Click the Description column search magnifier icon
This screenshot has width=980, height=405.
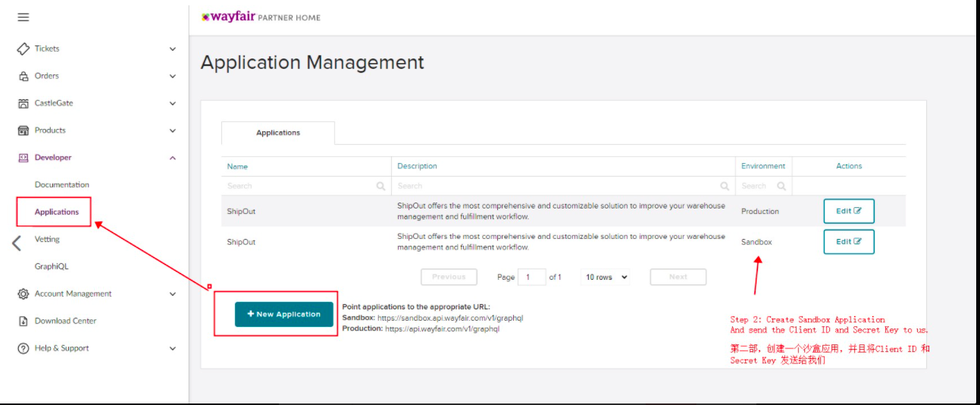tap(725, 186)
